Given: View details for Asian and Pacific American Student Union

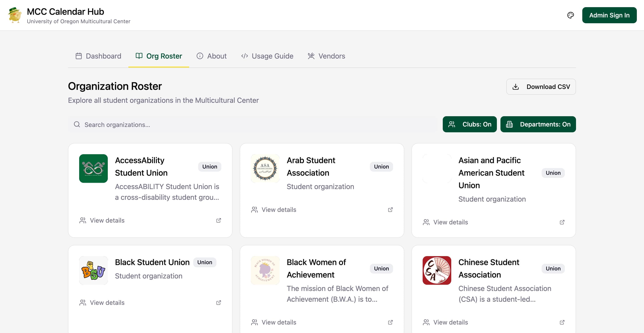Looking at the screenshot, I should (445, 222).
